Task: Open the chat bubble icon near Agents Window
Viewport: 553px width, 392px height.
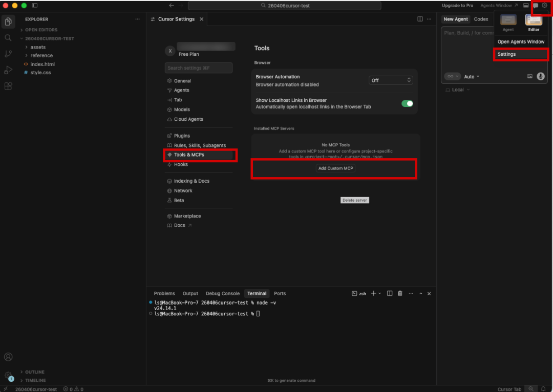Action: click(x=535, y=5)
